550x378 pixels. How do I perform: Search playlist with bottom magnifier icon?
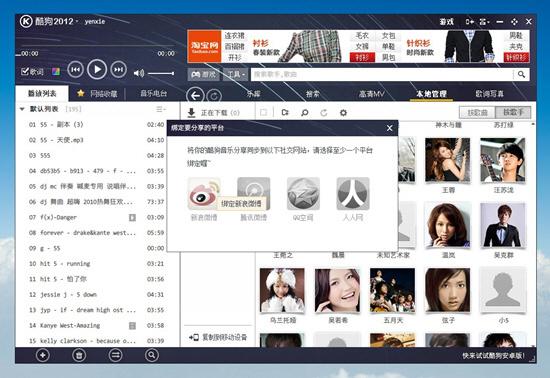(152, 355)
